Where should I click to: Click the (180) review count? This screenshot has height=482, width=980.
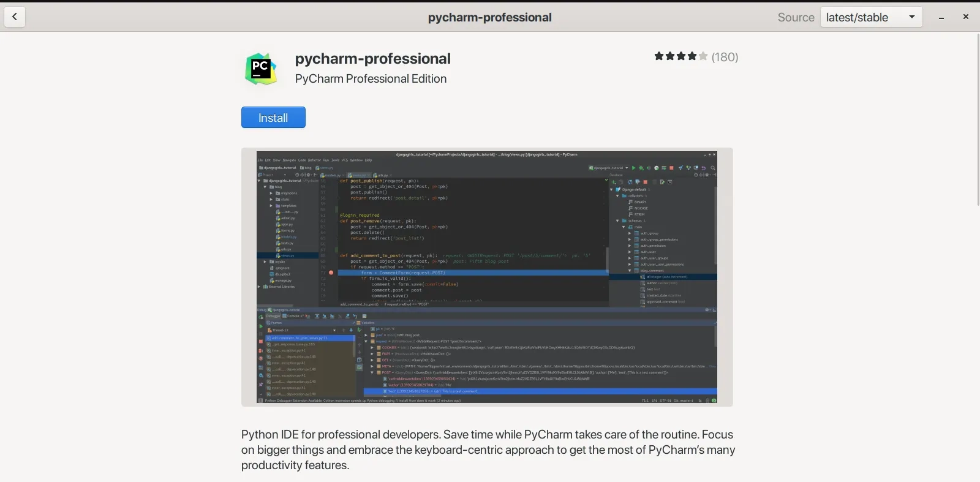[725, 57]
